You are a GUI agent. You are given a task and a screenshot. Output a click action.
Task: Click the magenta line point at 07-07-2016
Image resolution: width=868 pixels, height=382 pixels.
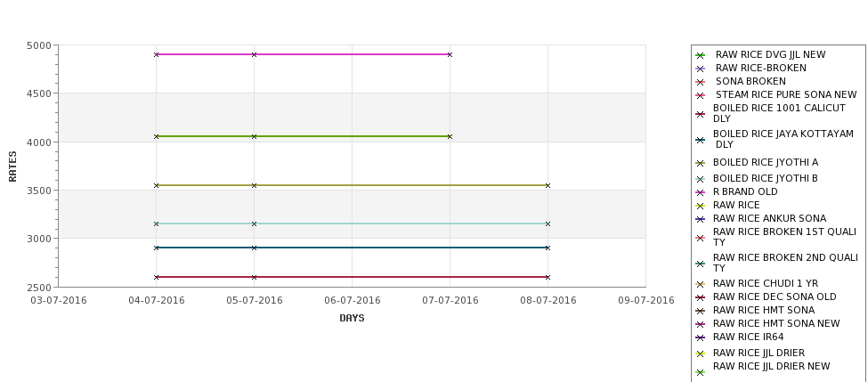click(450, 54)
